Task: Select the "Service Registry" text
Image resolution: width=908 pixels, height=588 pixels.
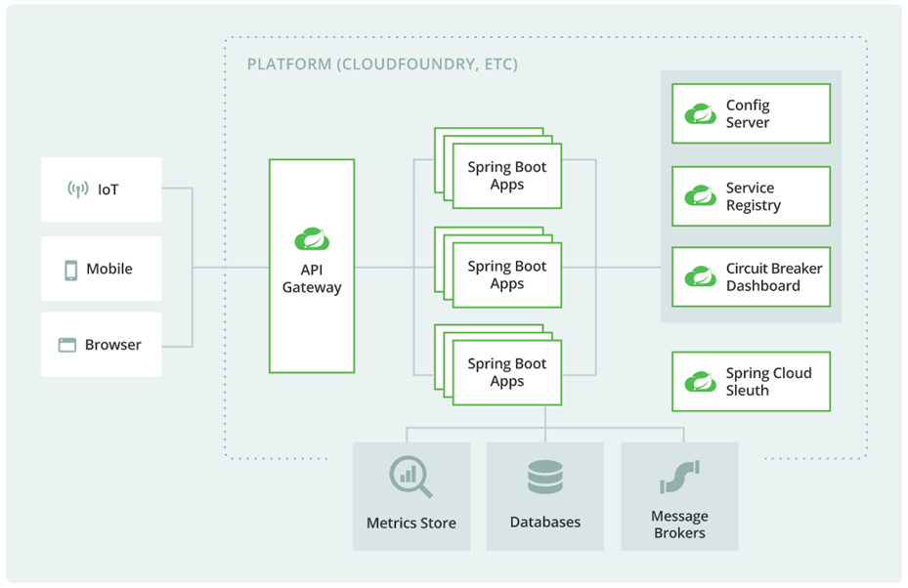Action: tap(754, 196)
